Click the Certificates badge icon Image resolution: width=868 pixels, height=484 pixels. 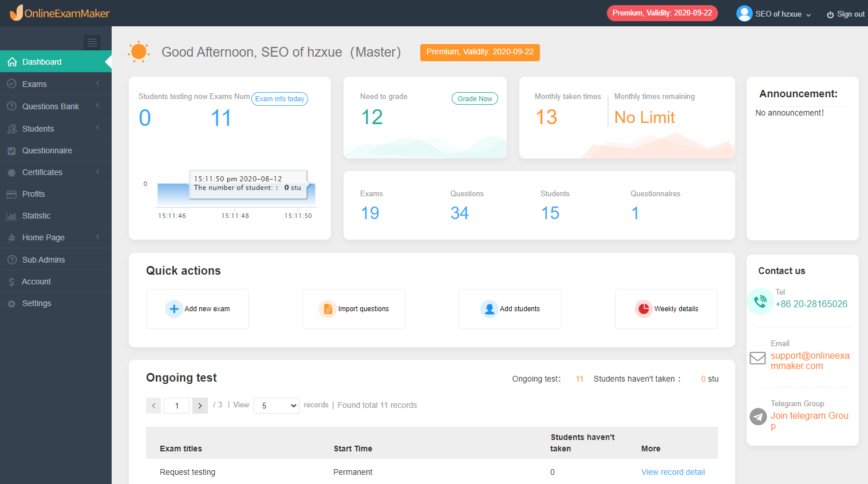click(11, 172)
